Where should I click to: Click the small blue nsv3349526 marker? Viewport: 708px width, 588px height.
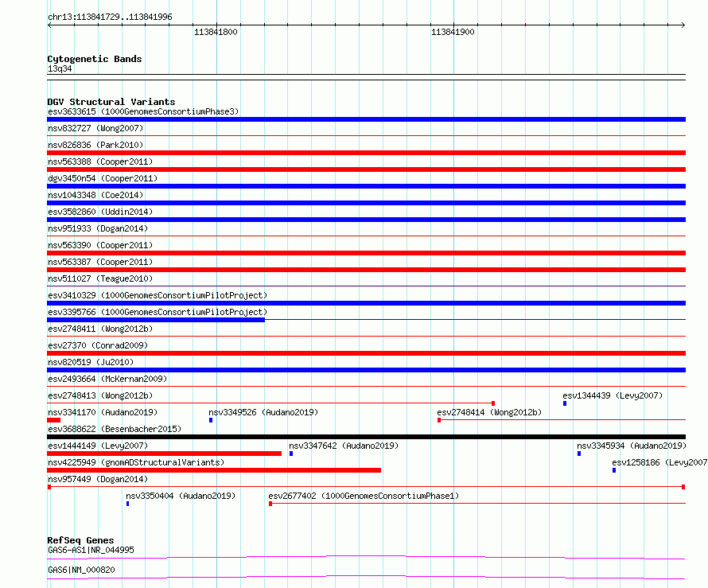click(211, 420)
